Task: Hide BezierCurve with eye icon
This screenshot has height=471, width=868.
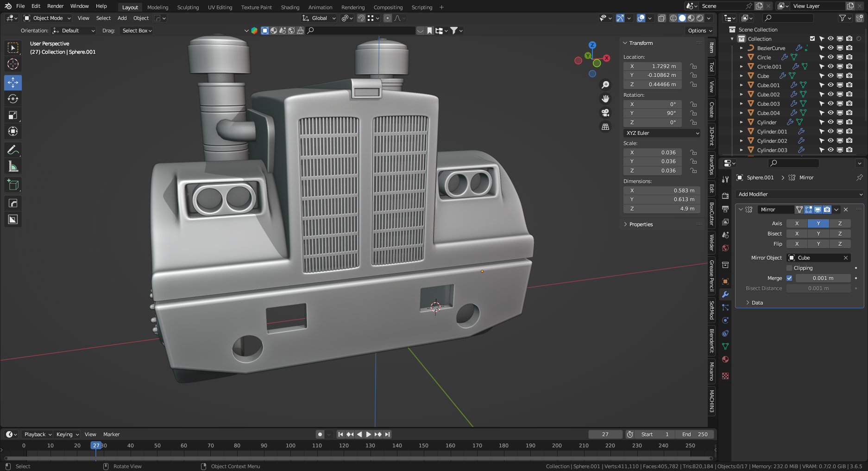Action: pos(830,48)
